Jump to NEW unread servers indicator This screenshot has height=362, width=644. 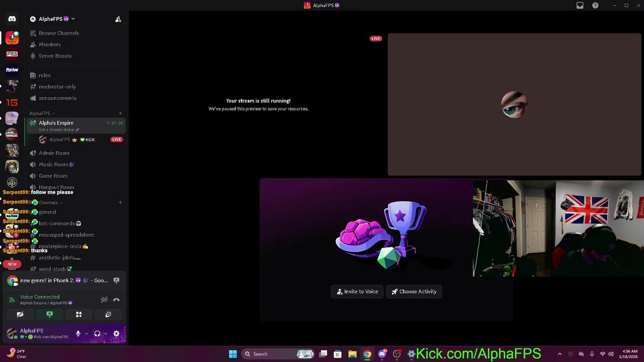(12, 264)
